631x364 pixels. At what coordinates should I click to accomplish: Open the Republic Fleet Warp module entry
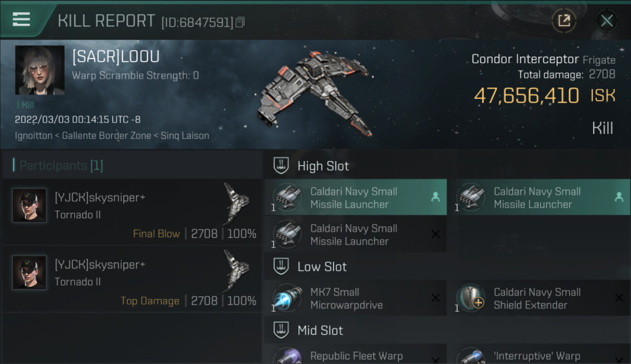tap(355, 356)
